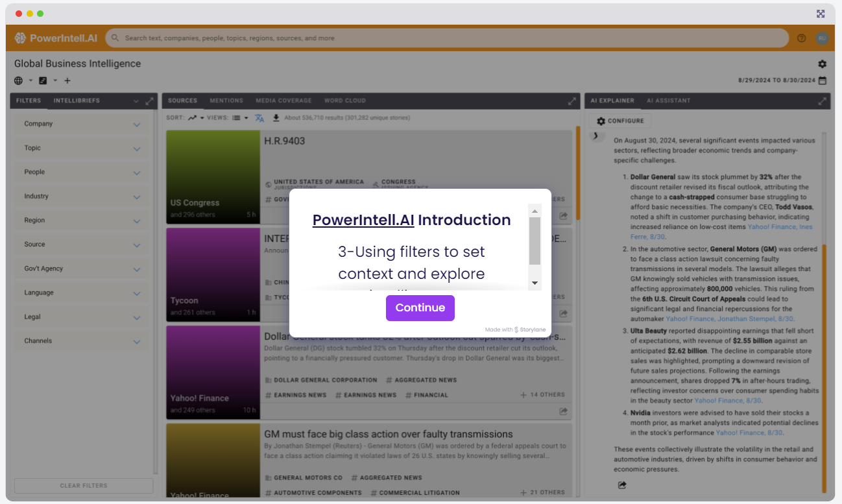
Task: Click the Continue button
Action: tap(420, 308)
